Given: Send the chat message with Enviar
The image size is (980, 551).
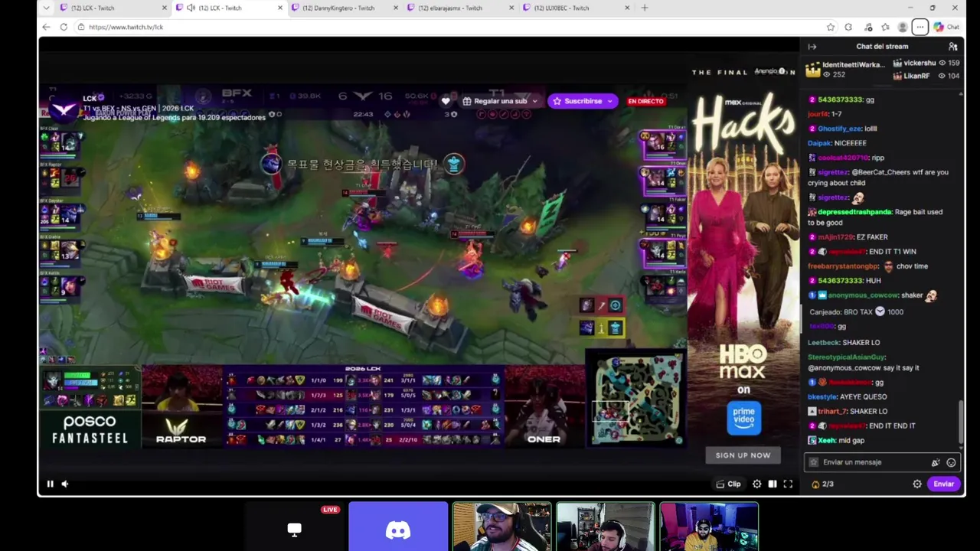Looking at the screenshot, I should point(943,484).
